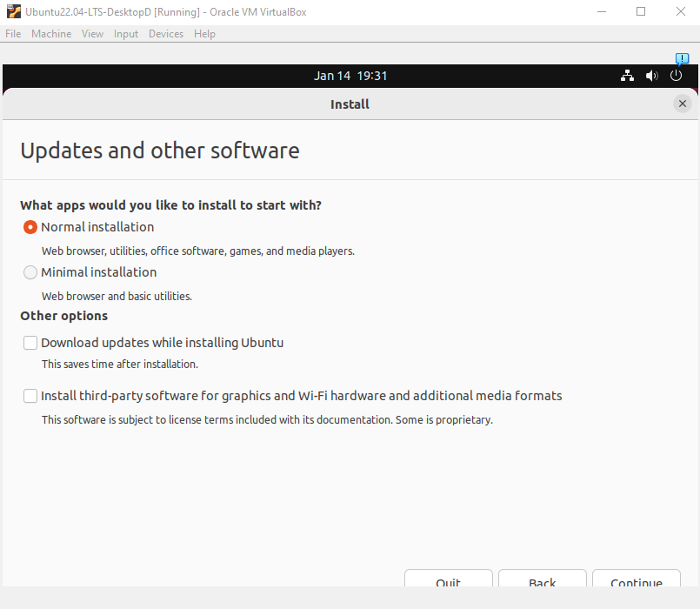Select the Minimal installation option

point(30,272)
